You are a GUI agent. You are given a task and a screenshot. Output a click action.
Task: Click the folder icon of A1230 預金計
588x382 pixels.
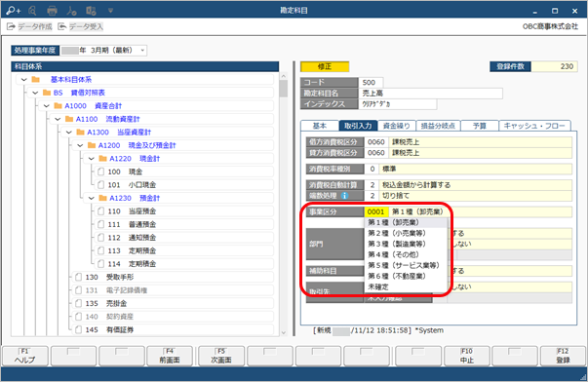[103, 198]
